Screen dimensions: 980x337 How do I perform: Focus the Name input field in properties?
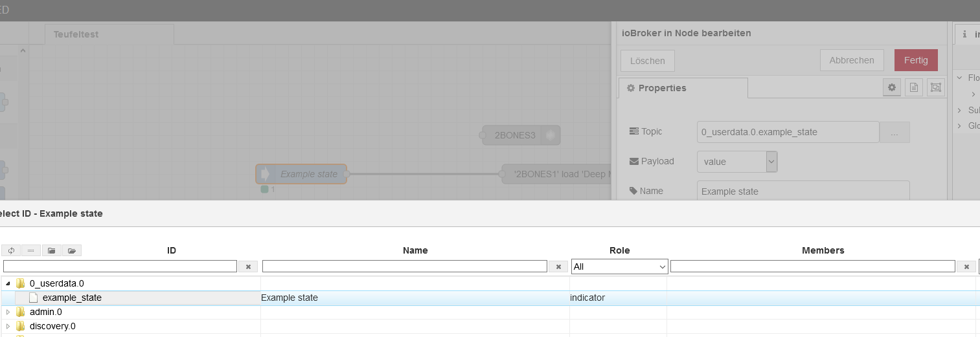(803, 191)
